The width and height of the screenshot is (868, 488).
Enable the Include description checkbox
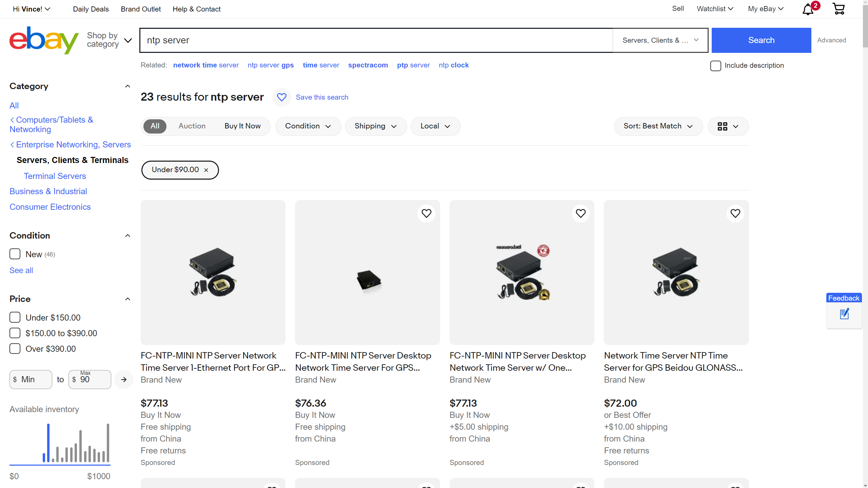715,66
